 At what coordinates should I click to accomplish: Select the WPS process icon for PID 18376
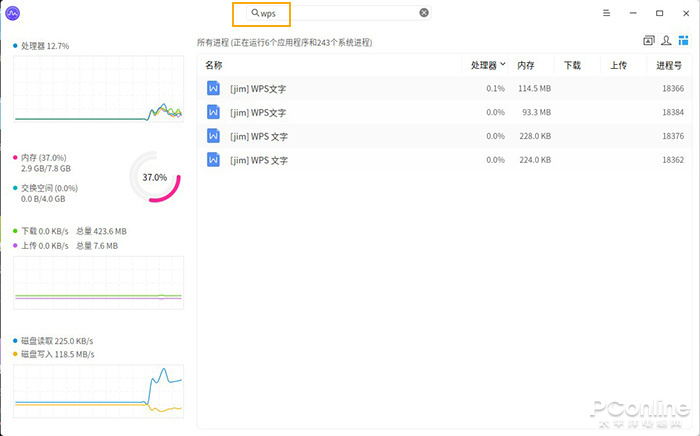coord(213,136)
